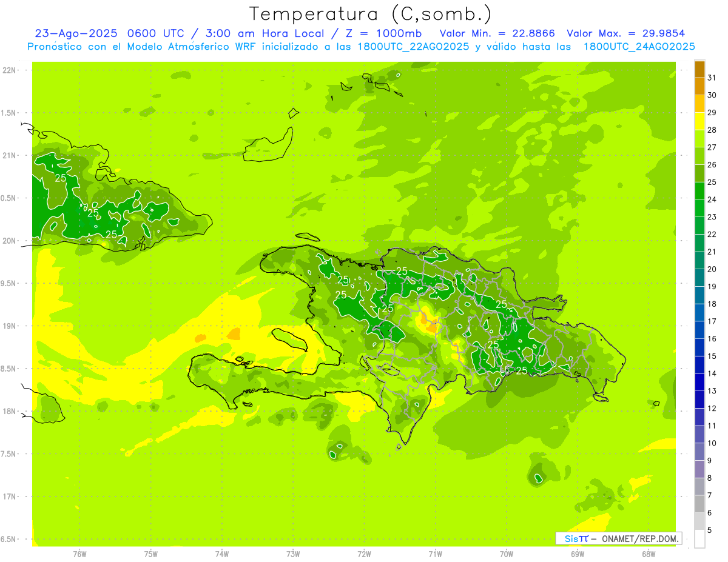
Task: Click the orange colorbar swatch between 30 and 31
Action: [x=699, y=87]
